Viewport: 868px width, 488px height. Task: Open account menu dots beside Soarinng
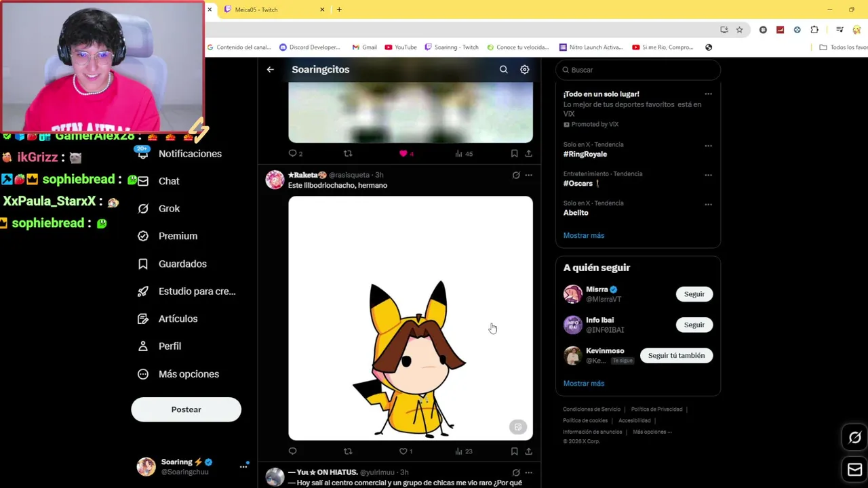click(243, 466)
